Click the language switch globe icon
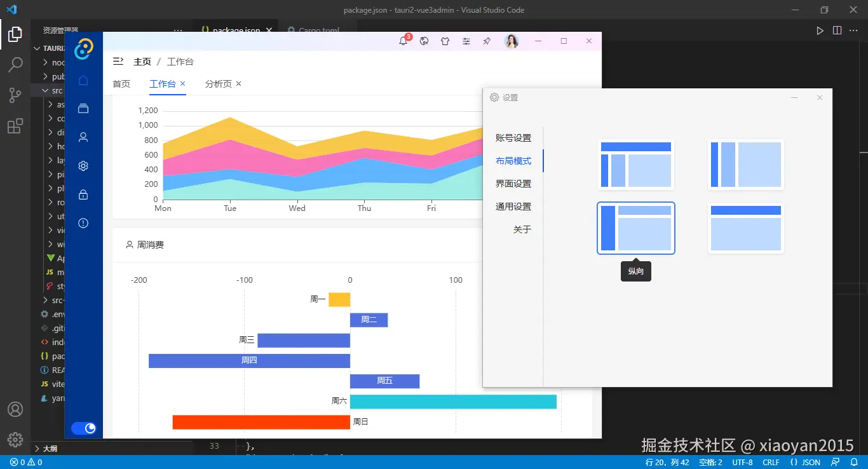This screenshot has width=868, height=469. click(424, 41)
